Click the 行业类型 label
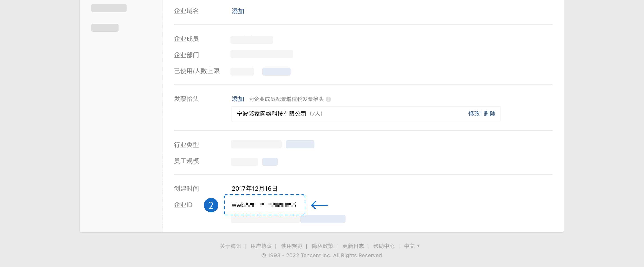Image resolution: width=644 pixels, height=267 pixels. (186, 145)
